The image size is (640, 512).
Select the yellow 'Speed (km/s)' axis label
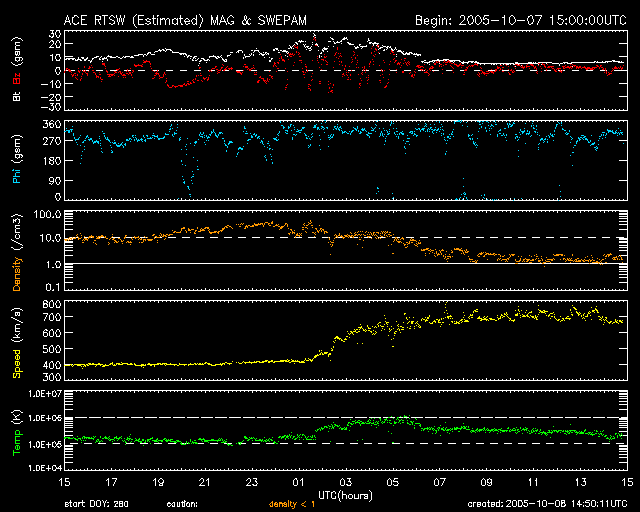click(17, 343)
